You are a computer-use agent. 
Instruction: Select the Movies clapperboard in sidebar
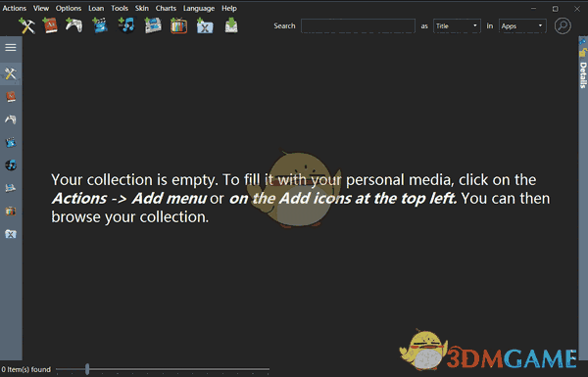click(11, 142)
